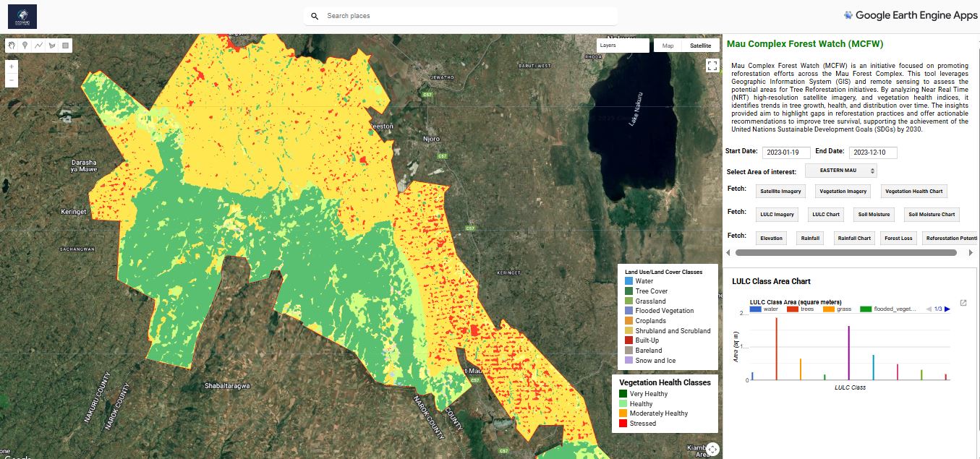Switch to Map view type

tap(668, 46)
